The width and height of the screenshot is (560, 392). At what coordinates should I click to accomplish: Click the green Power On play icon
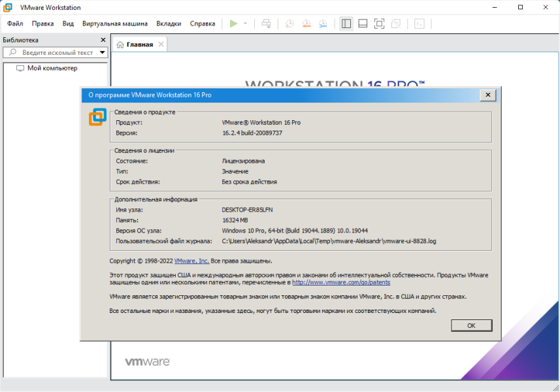(x=233, y=24)
